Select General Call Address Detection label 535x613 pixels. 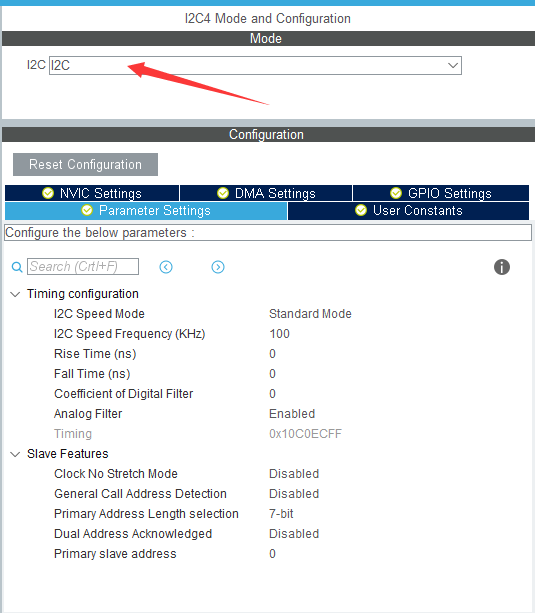point(140,494)
